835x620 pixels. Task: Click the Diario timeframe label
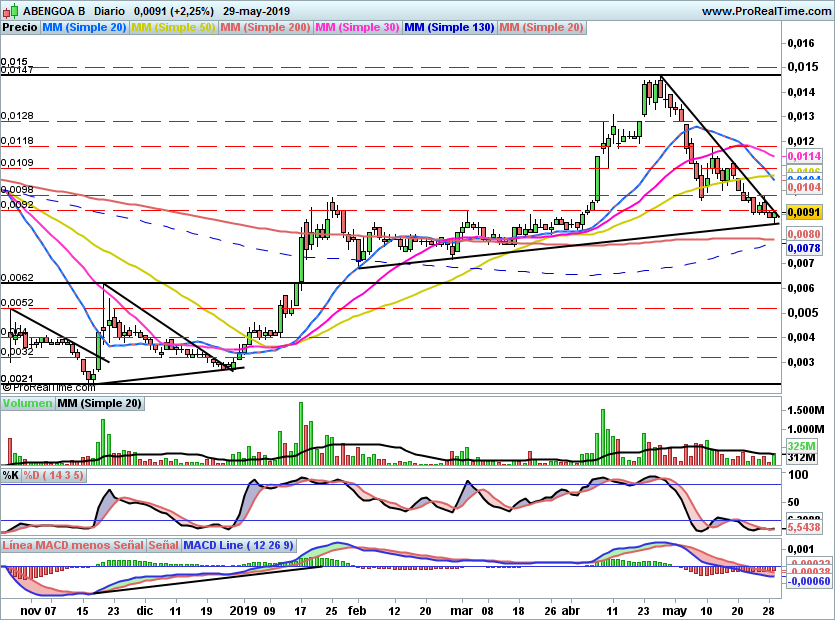(109, 11)
